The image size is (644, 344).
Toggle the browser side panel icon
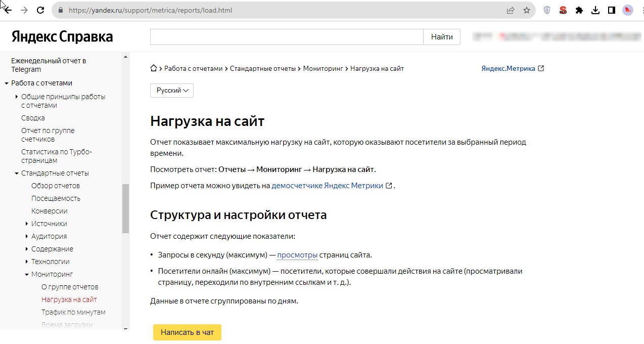612,10
